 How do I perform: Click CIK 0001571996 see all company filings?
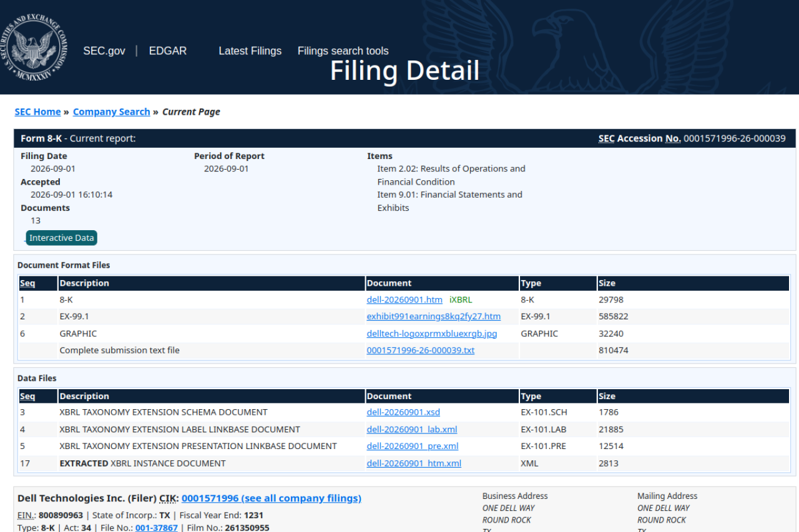[x=272, y=498]
